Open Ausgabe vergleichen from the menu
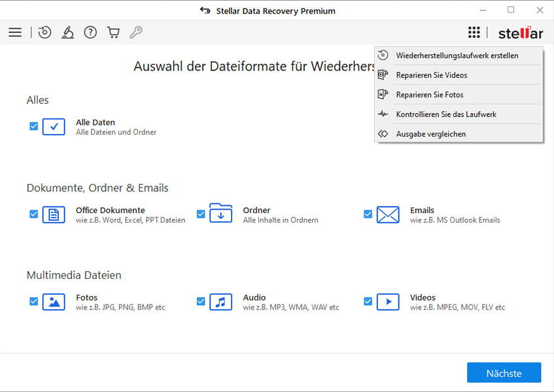Image resolution: width=554 pixels, height=392 pixels. click(x=459, y=134)
